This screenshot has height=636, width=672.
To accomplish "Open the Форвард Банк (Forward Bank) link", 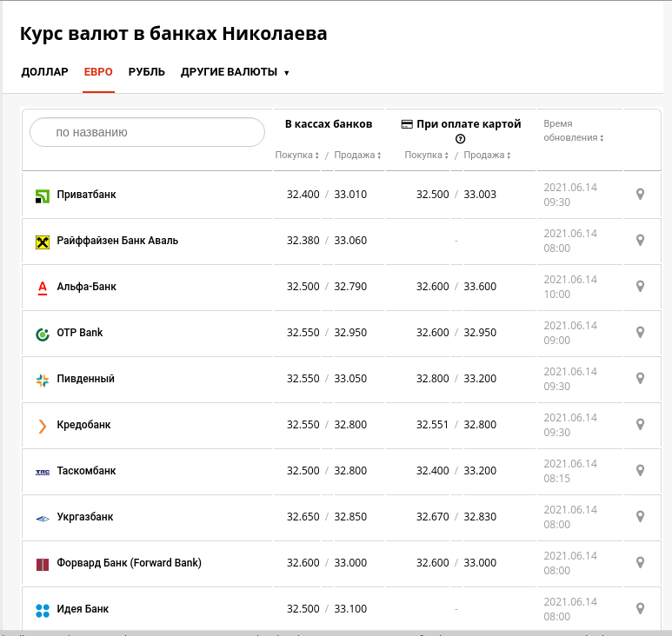I will (129, 563).
